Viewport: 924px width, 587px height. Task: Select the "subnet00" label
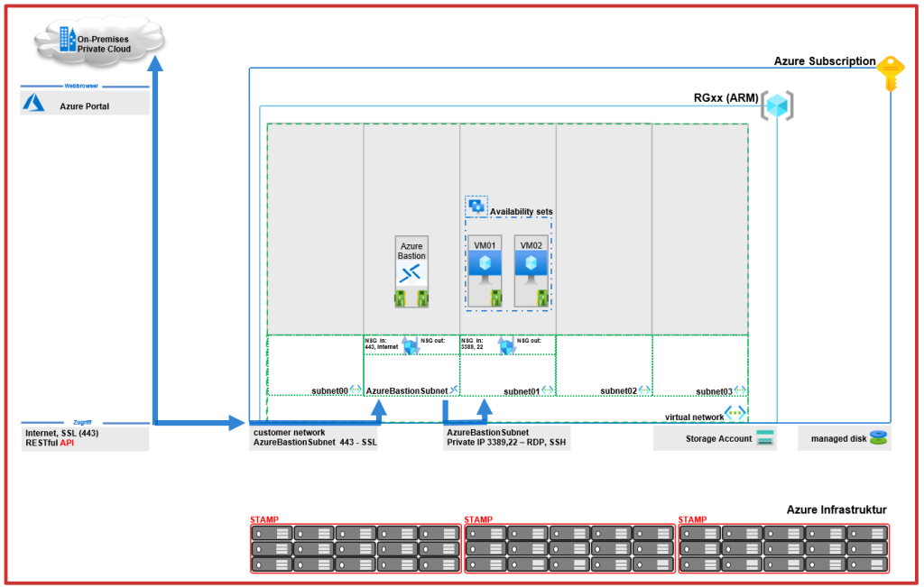[x=329, y=391]
